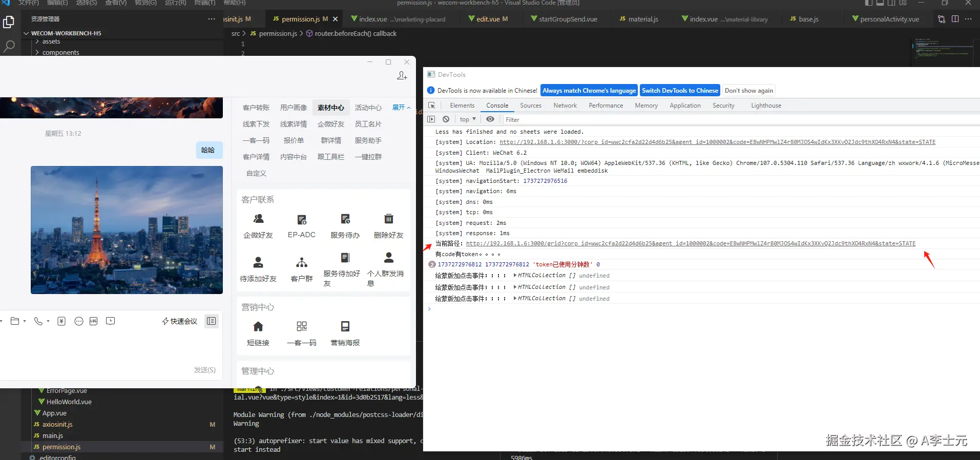Switch to the Network tab in DevTools

click(565, 106)
